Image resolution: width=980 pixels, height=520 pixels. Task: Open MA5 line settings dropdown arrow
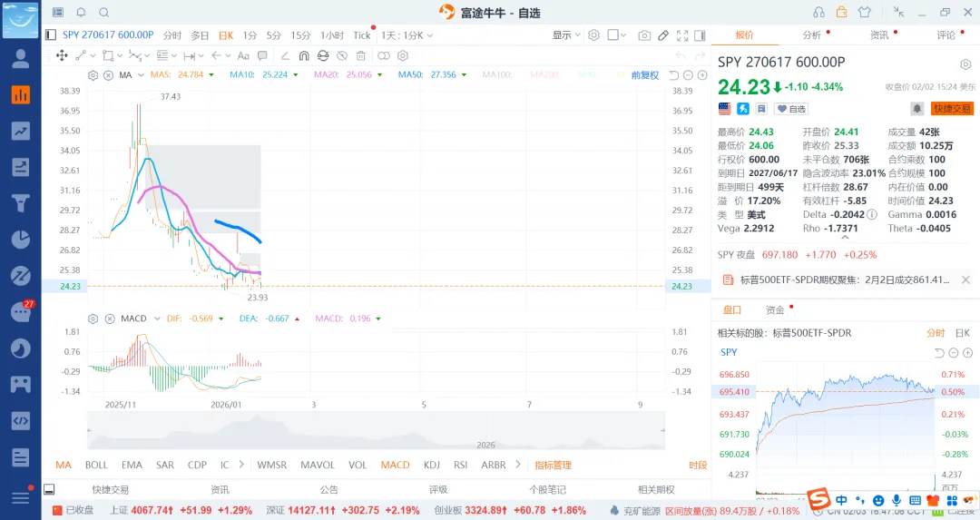coord(211,75)
